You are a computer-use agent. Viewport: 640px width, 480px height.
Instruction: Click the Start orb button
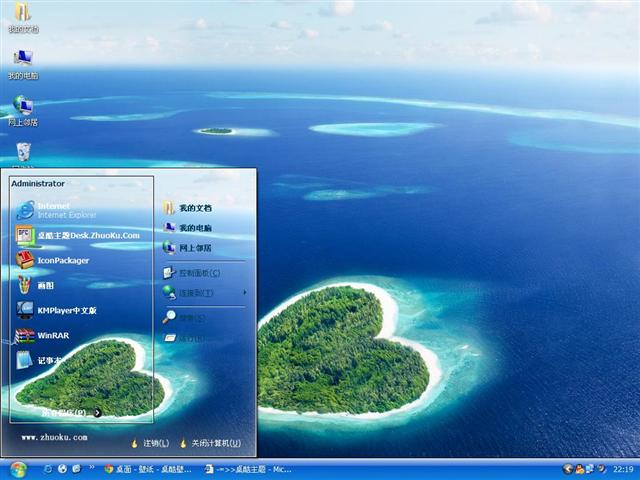(18, 470)
